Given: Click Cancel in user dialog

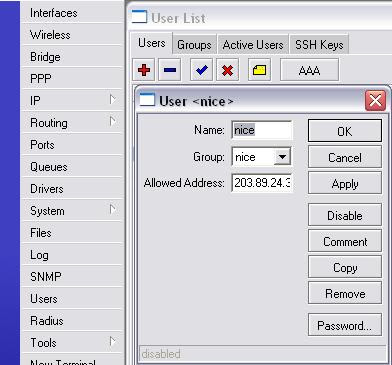Looking at the screenshot, I should 345,157.
